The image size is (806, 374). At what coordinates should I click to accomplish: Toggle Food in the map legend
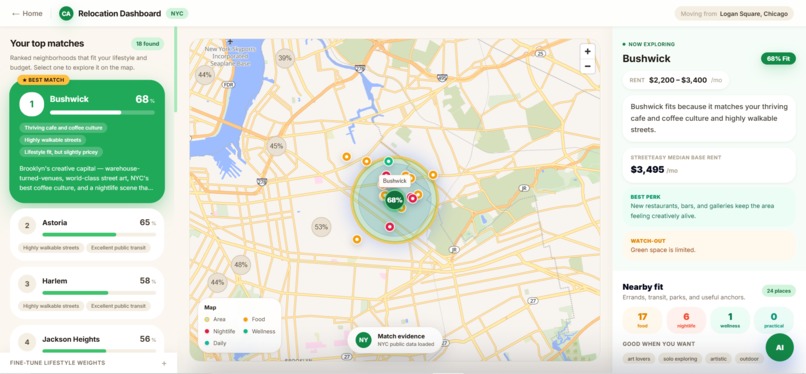tap(254, 319)
